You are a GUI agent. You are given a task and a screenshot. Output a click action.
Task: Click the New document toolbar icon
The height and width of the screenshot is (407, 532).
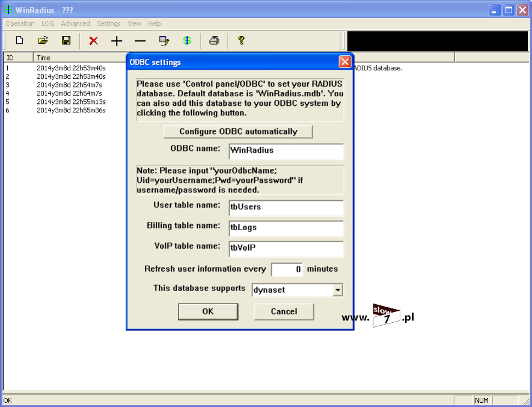point(20,40)
